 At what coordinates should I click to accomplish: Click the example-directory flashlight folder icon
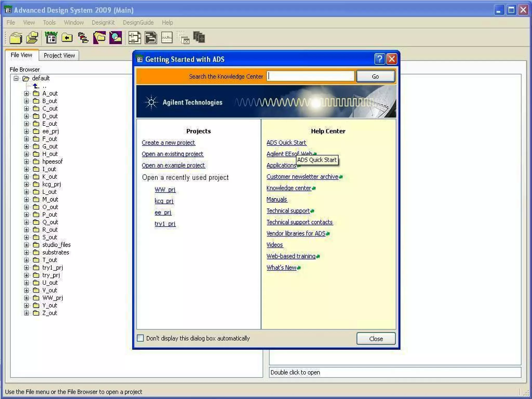[x=99, y=38]
